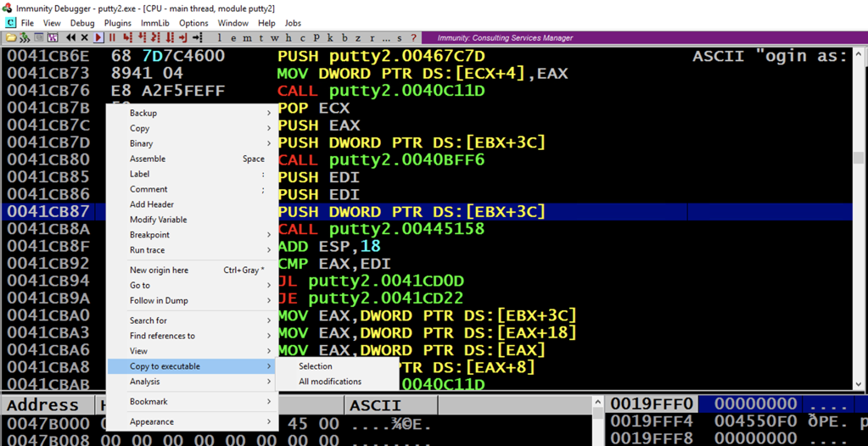Click the Attach to process toolbar icon

point(25,37)
